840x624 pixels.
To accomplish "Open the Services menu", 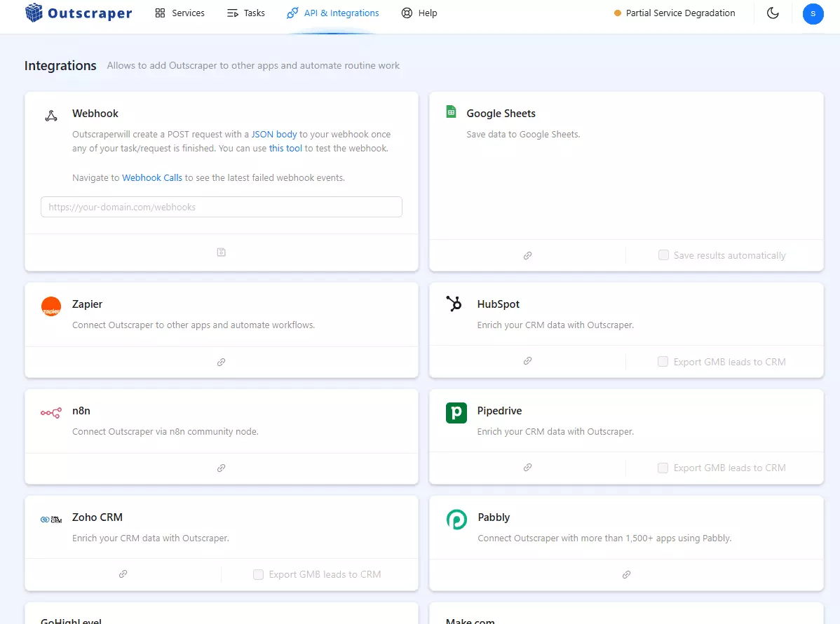I will pos(179,13).
